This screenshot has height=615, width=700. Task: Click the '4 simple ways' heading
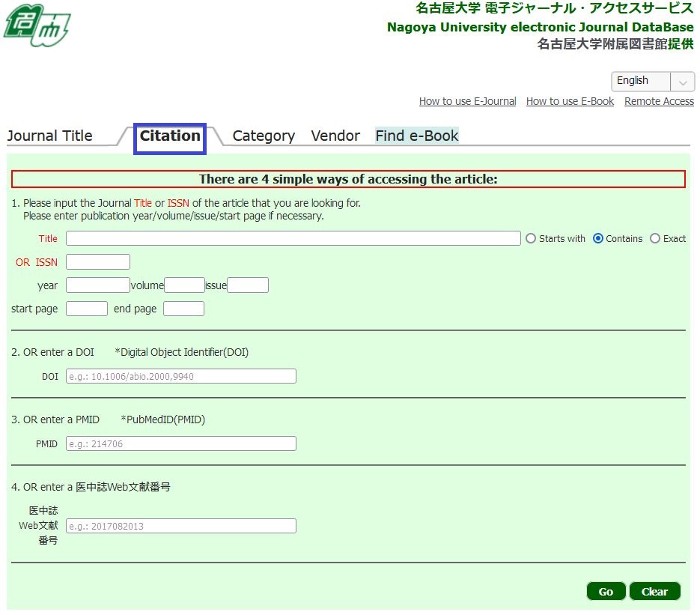[x=348, y=179]
